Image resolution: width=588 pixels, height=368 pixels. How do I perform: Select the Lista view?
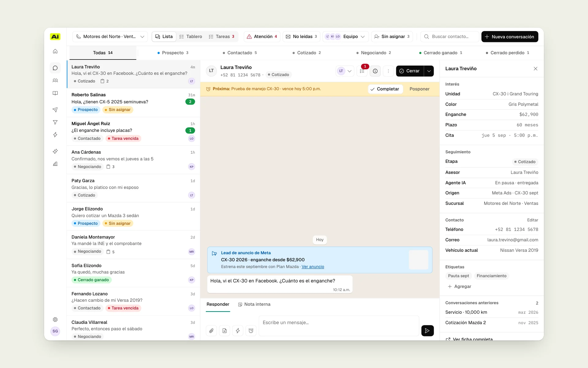coord(164,36)
